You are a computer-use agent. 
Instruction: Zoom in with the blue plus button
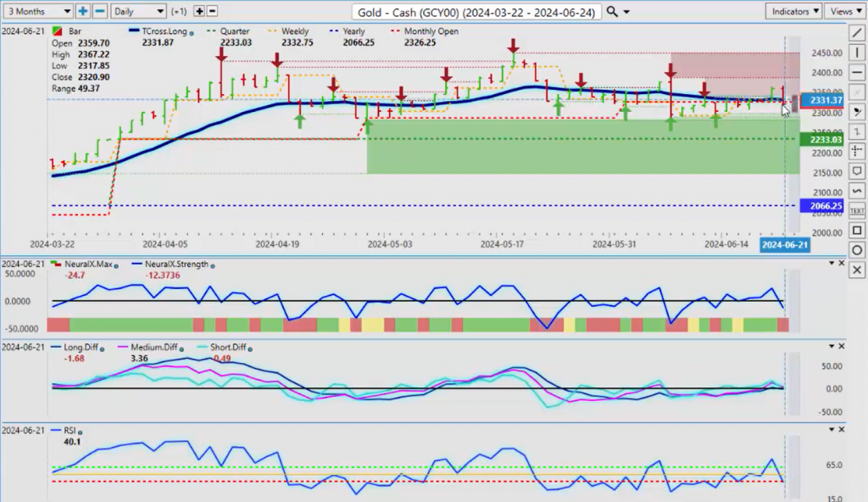[83, 11]
